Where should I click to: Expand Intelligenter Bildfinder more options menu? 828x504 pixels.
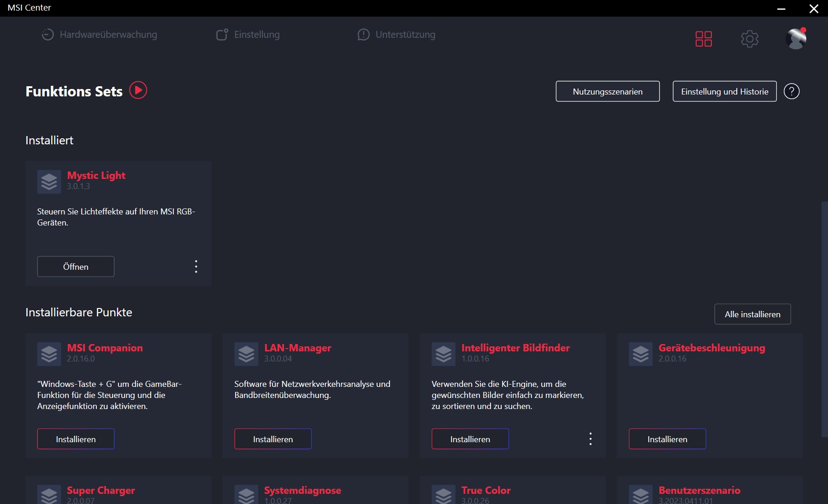tap(590, 439)
